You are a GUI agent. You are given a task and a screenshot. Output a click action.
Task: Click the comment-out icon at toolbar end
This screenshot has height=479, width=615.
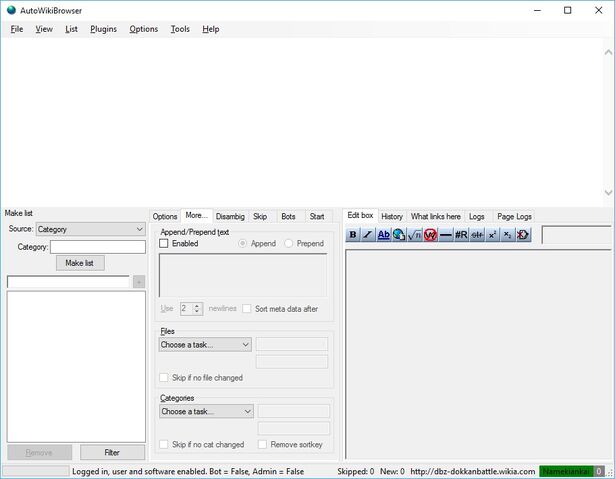(523, 235)
